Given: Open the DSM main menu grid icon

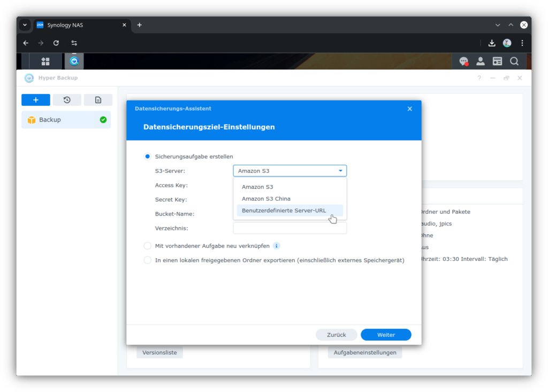Looking at the screenshot, I should coord(45,61).
